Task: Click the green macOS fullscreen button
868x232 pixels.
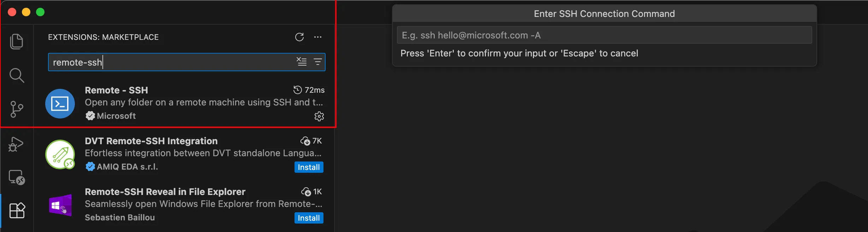Action: pyautogui.click(x=40, y=12)
